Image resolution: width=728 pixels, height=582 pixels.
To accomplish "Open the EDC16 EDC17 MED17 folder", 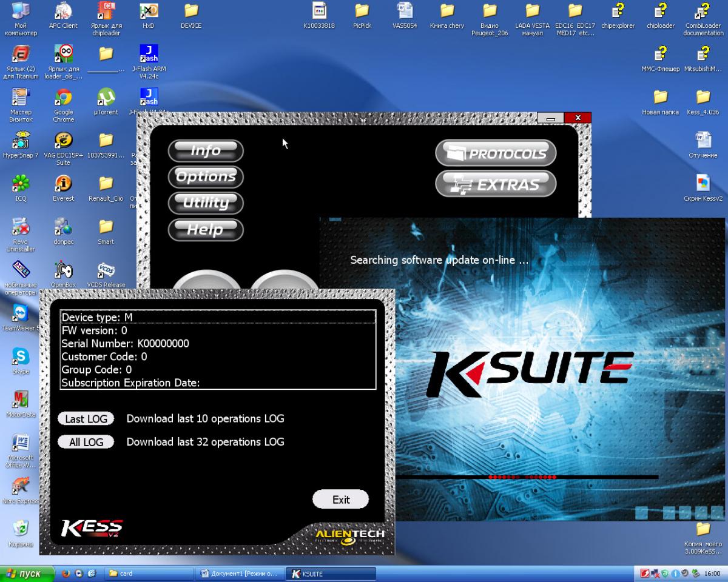I will [x=575, y=19].
